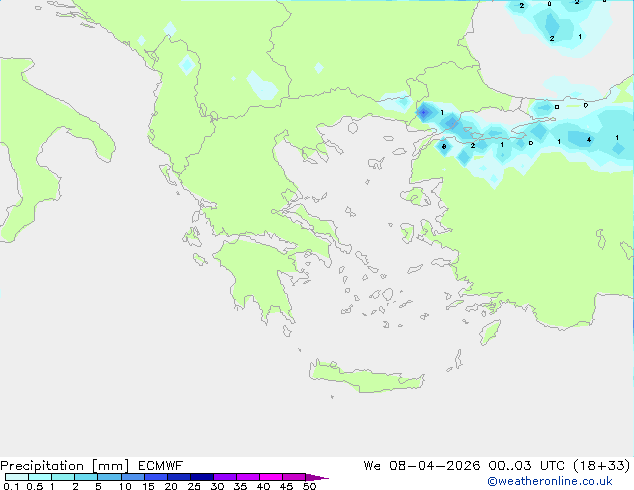Click the 0.1–0.5 mm legend color box

pos(17,477)
